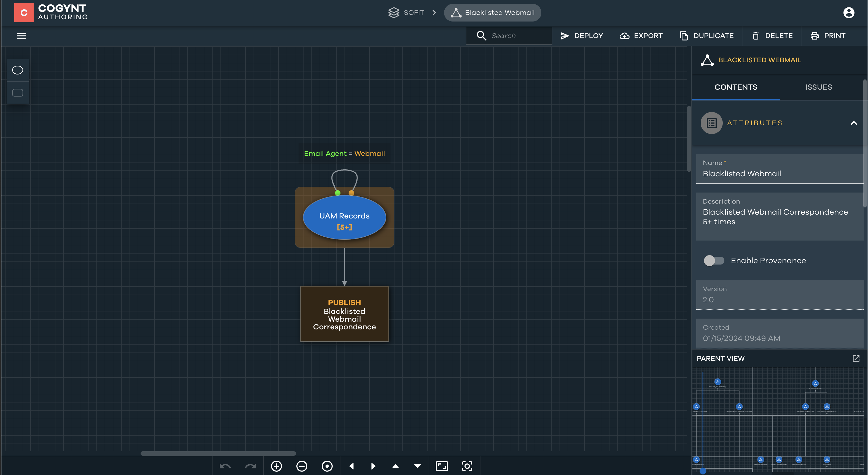Click breadcrumb chevron after SOFIT
Screen dimensions: 868x475
(x=434, y=13)
